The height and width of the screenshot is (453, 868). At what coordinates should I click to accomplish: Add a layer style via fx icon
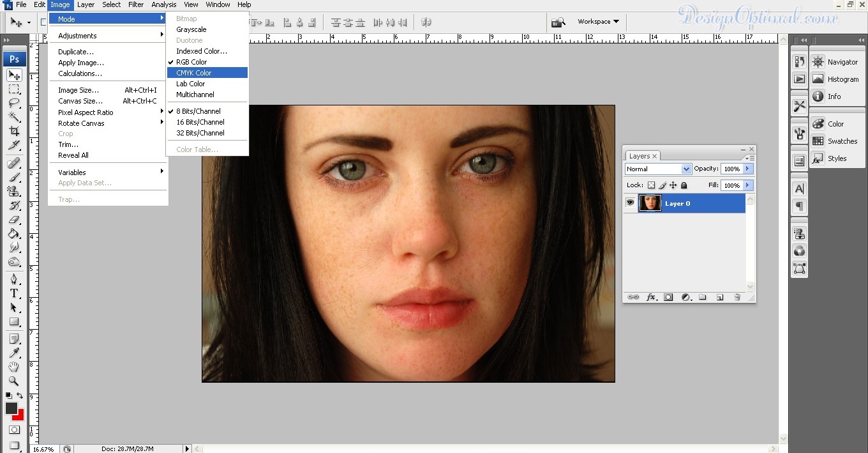click(652, 297)
